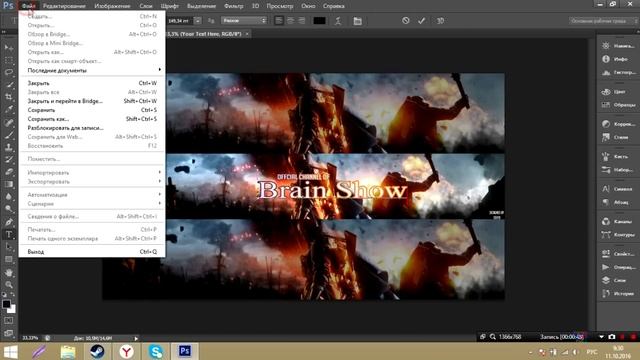Image resolution: width=640 pixels, height=360 pixels.
Task: Select the Move tool
Action: click(9, 48)
